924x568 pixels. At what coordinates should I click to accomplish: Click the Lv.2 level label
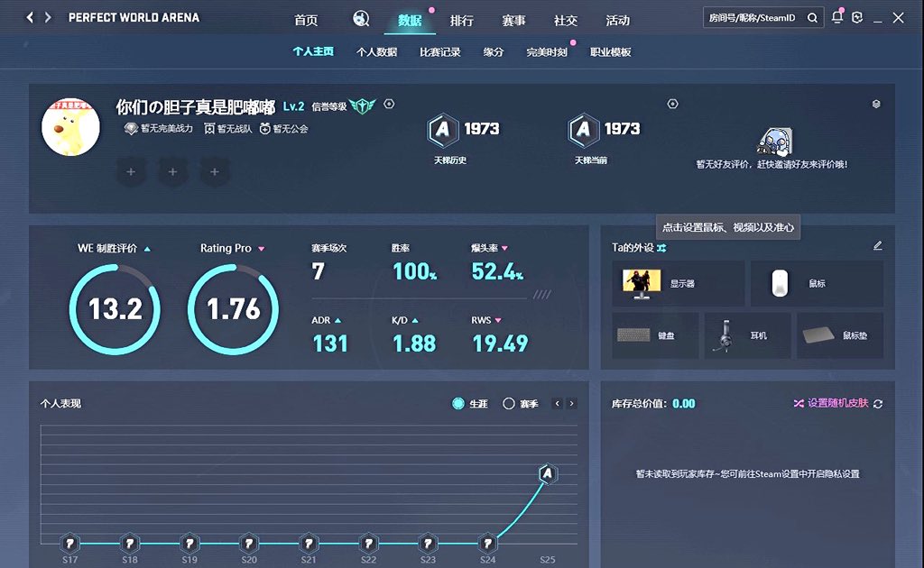pos(293,106)
